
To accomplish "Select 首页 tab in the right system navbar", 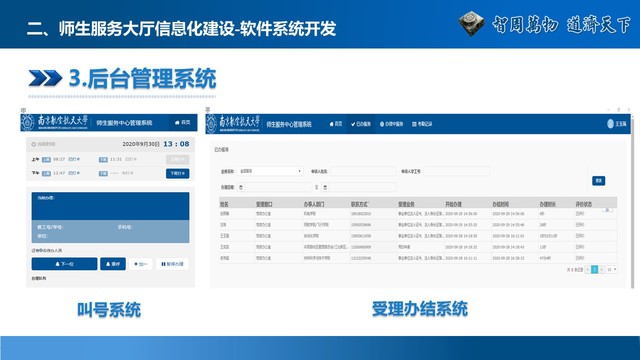I will [336, 124].
